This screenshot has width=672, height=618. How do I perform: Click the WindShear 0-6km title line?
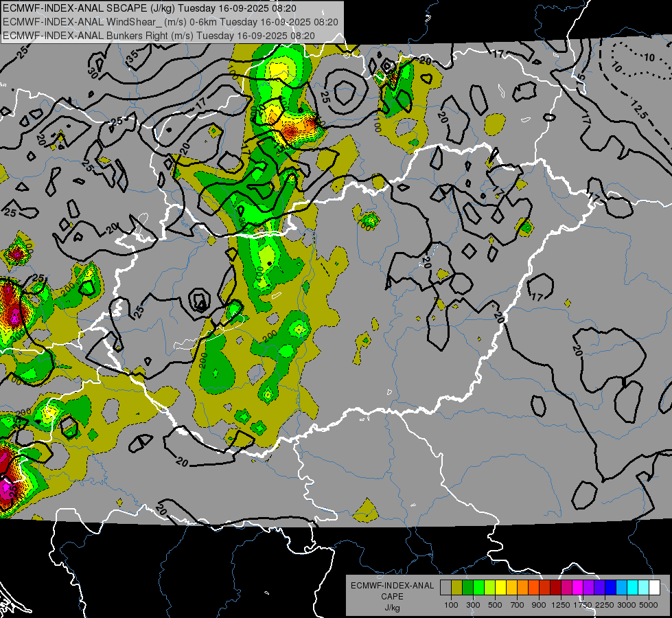tap(170, 22)
